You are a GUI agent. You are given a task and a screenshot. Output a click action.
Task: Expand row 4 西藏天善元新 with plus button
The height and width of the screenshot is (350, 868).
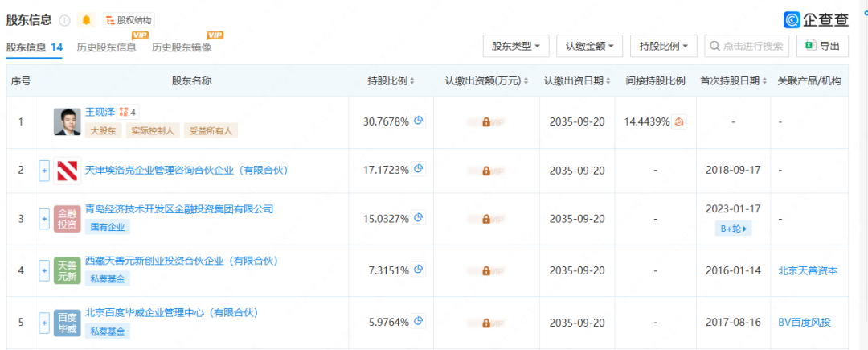coord(44,271)
